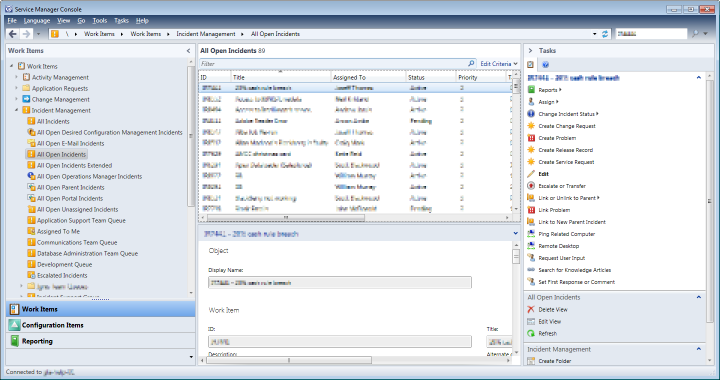Click the Status column header

pos(431,78)
